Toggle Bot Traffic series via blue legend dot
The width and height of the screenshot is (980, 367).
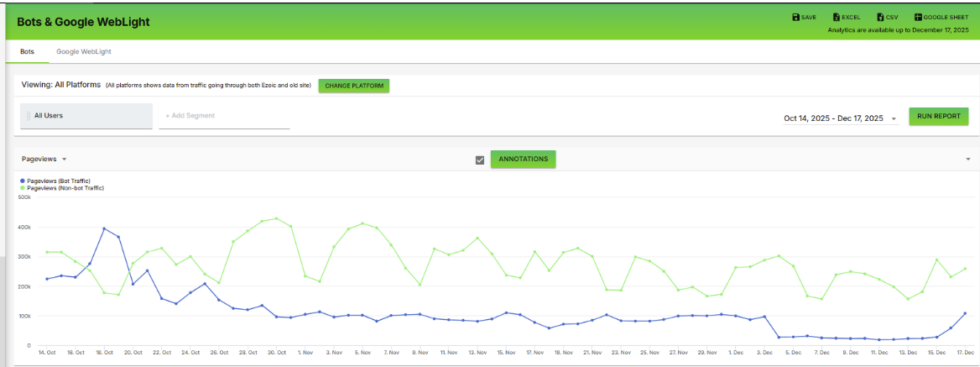tap(23, 181)
